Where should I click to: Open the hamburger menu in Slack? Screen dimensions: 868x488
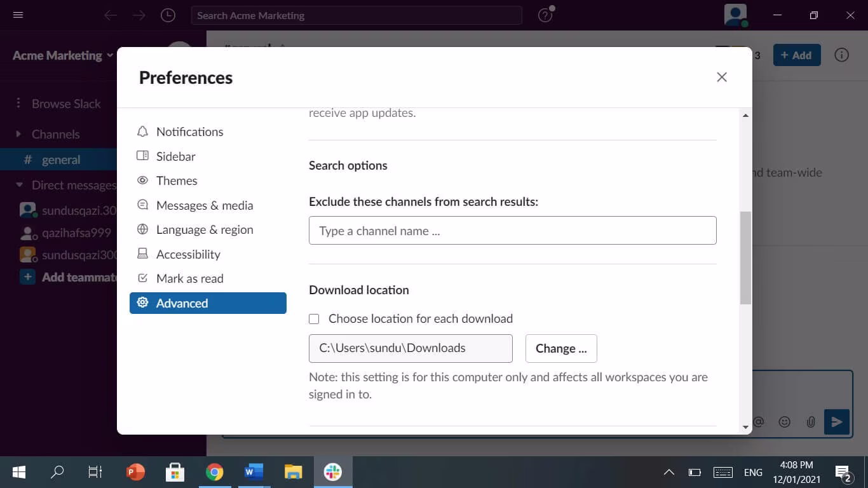18,15
